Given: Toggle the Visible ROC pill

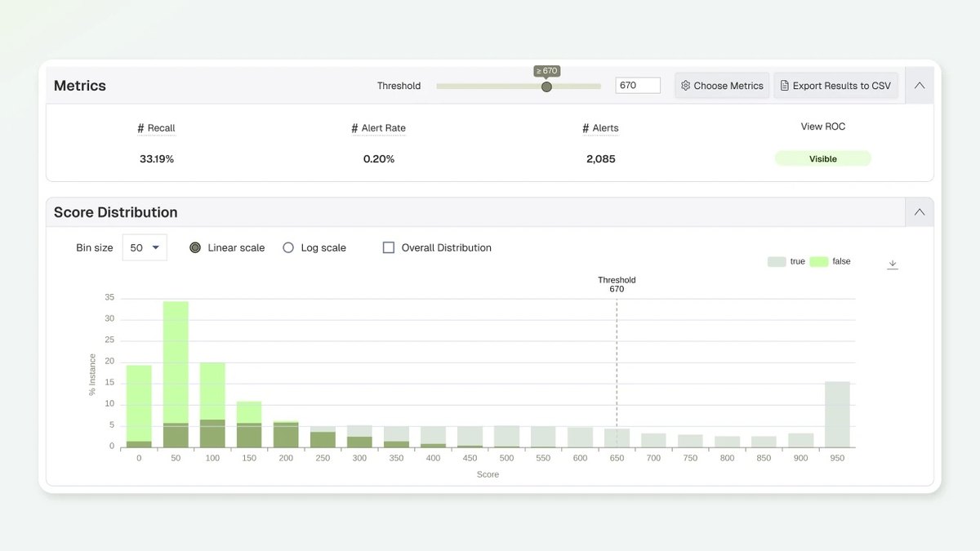Looking at the screenshot, I should click(x=823, y=159).
